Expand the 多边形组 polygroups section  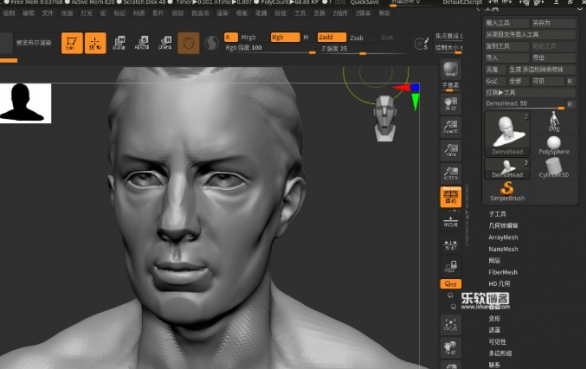[500, 354]
